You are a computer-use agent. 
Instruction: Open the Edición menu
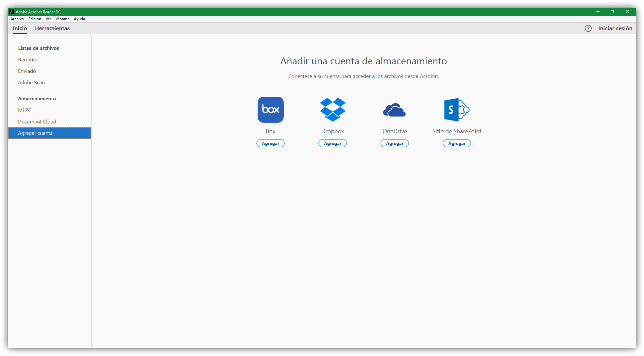point(35,19)
